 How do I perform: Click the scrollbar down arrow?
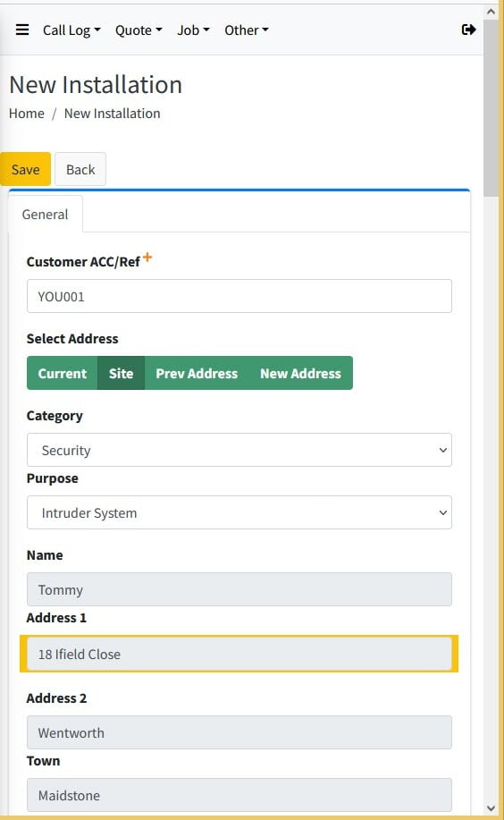[491, 808]
